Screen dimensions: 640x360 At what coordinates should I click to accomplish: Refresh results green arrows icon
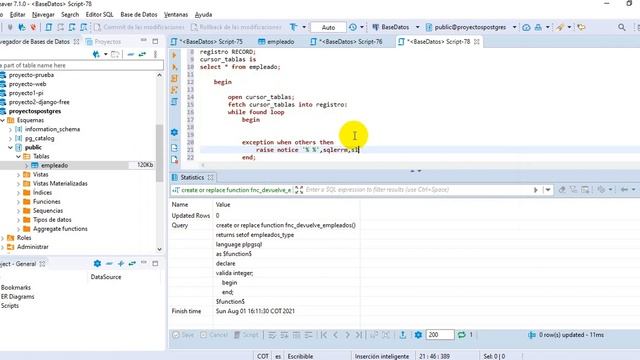461,335
